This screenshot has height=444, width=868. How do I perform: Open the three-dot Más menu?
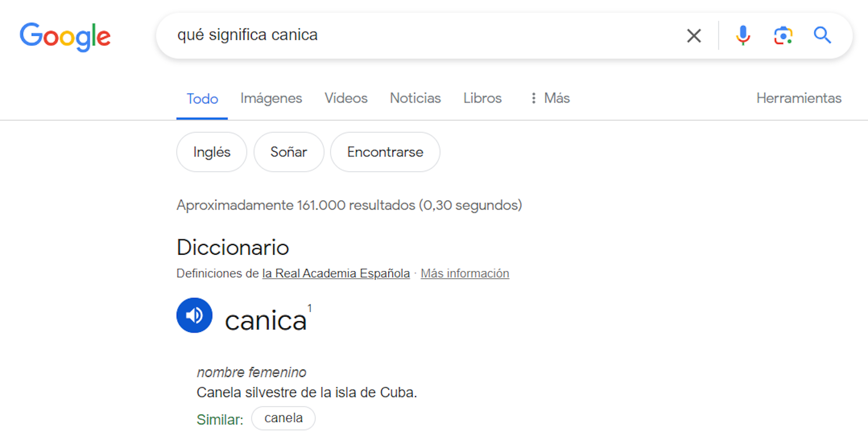click(550, 98)
